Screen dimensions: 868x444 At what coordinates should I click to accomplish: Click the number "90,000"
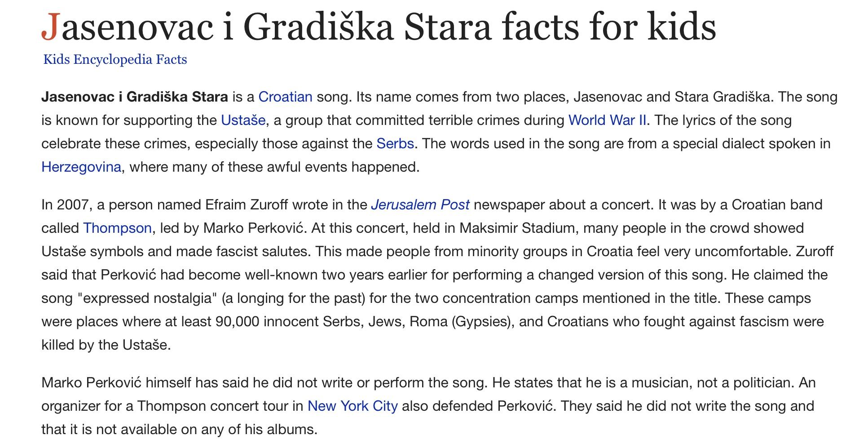click(237, 322)
